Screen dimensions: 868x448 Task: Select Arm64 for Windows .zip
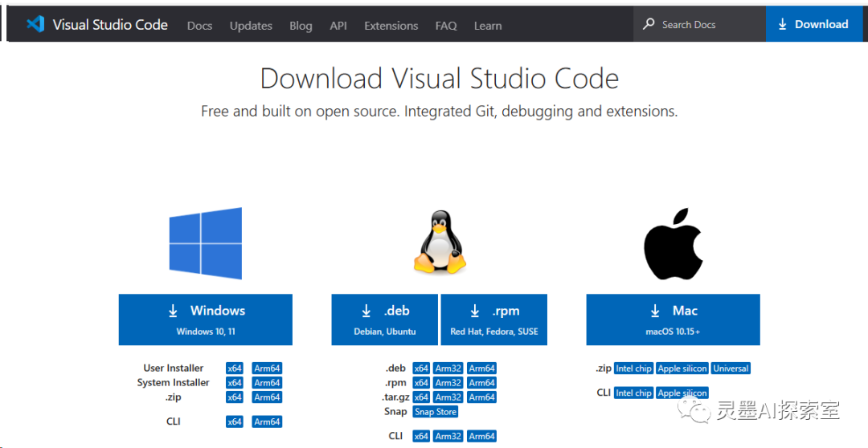[267, 397]
